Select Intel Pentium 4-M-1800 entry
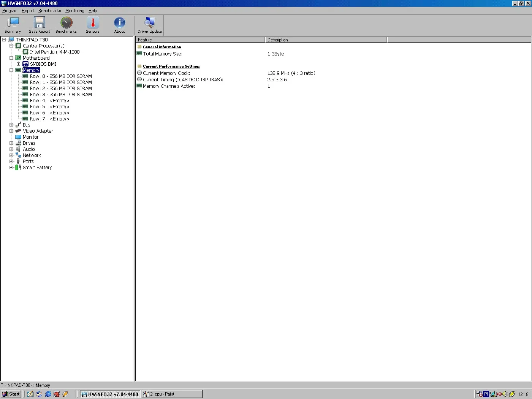 55,52
